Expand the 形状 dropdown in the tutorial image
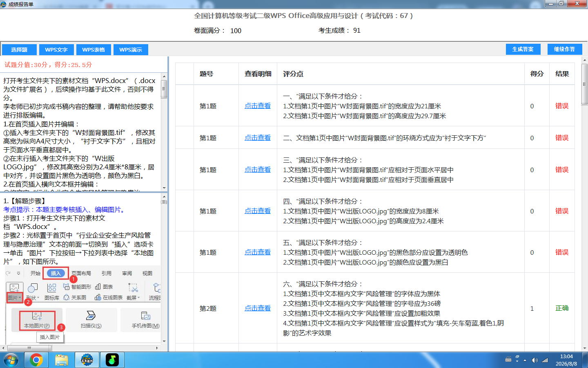588x368 pixels. point(38,298)
